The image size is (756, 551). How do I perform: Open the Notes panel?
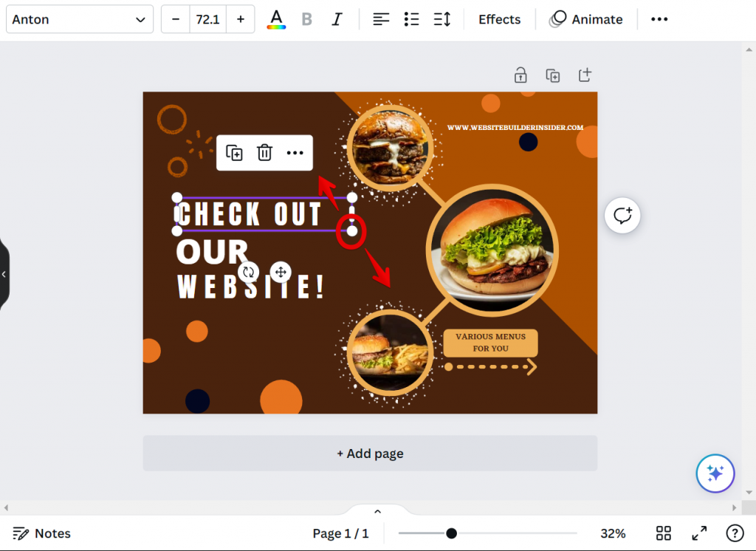point(41,533)
